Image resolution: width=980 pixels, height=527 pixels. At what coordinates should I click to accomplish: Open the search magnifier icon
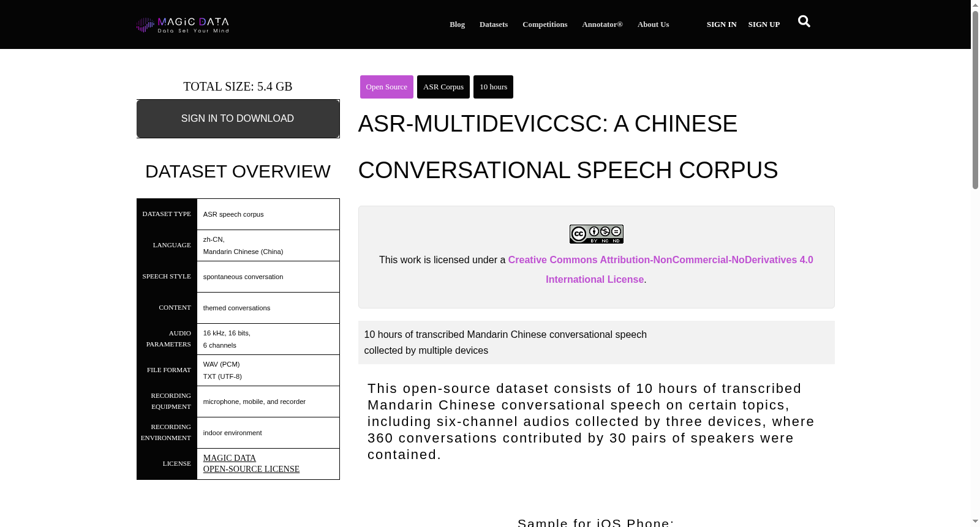point(804,21)
